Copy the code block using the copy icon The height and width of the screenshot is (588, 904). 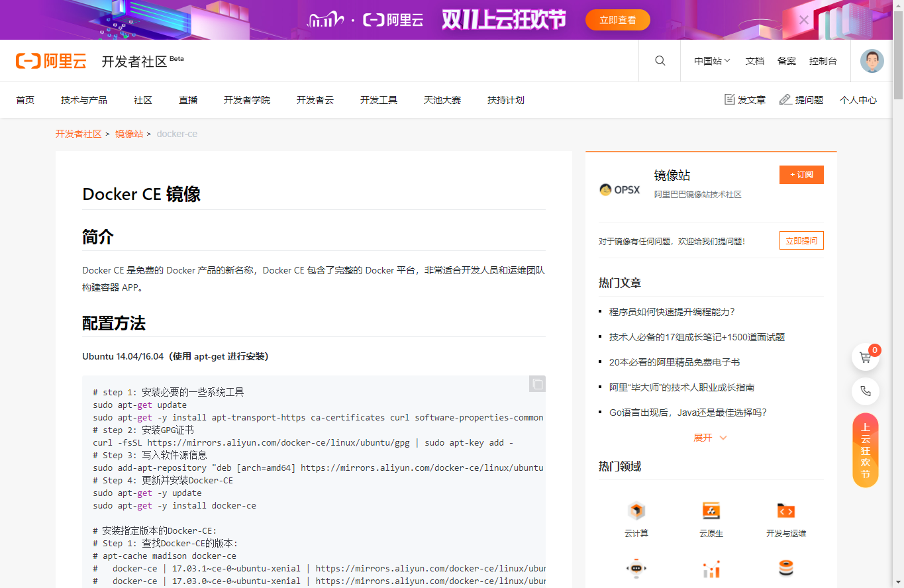tap(537, 384)
